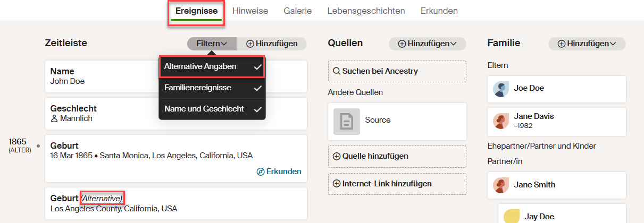Image resolution: width=644 pixels, height=223 pixels.
Task: Open the Geburt 16 Mar 1865 fact
Action: pyautogui.click(x=175, y=158)
